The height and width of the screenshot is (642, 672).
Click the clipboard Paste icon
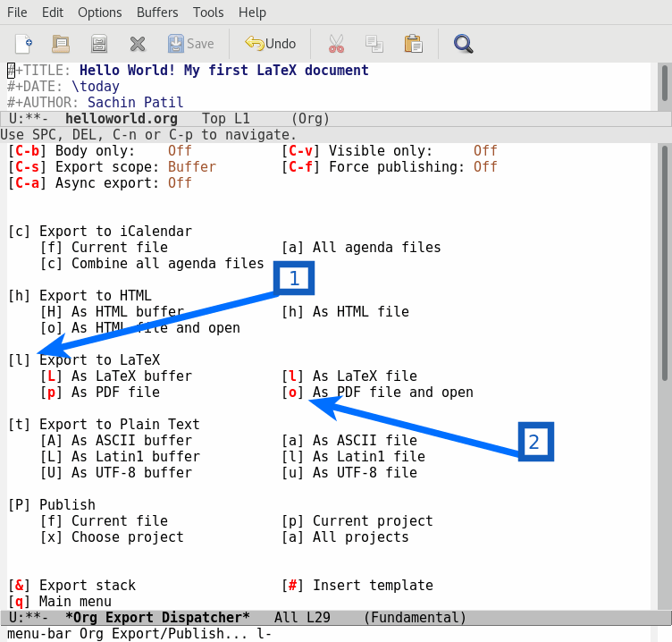(413, 43)
